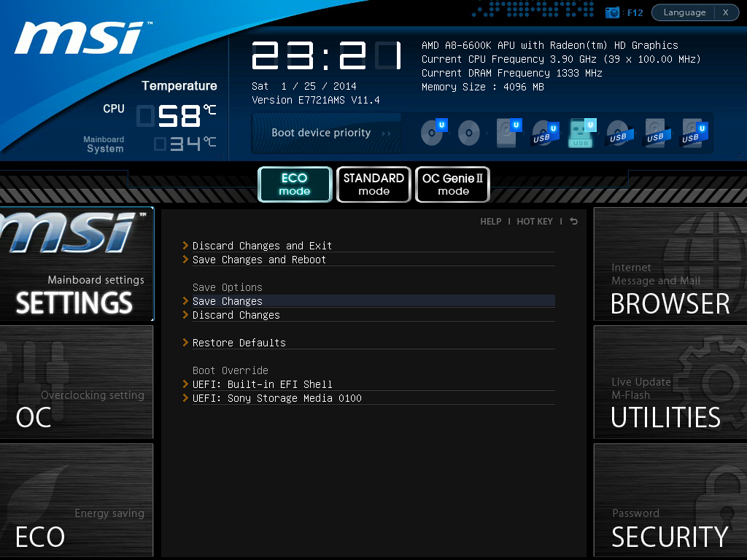Click the arrow beside Discard Changes and Exit

(185, 245)
